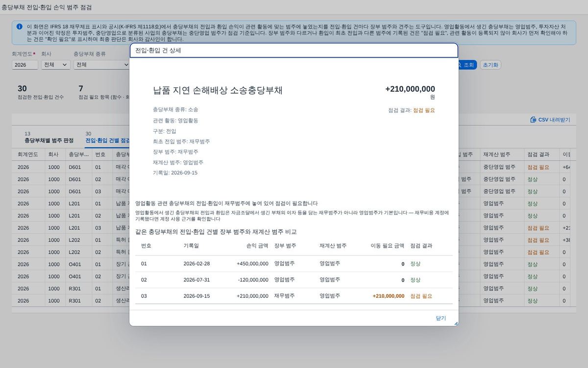Viewport: 588px width, 368px height.
Task: Click the 구분: 전입 line
Action: click(165, 131)
